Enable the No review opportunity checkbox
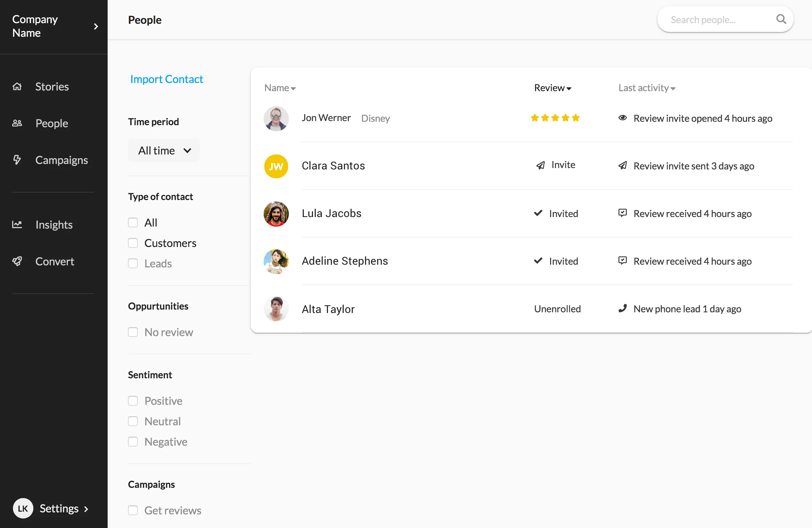This screenshot has width=812, height=528. pos(132,332)
